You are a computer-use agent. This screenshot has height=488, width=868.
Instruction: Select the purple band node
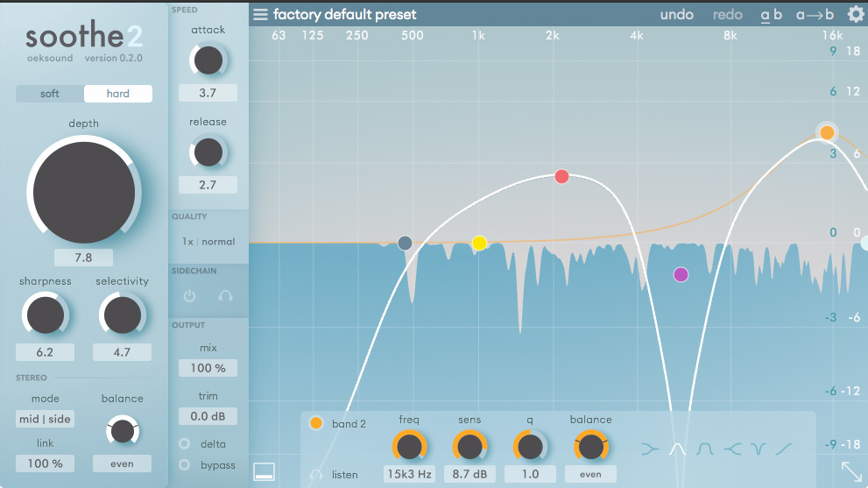pos(681,274)
